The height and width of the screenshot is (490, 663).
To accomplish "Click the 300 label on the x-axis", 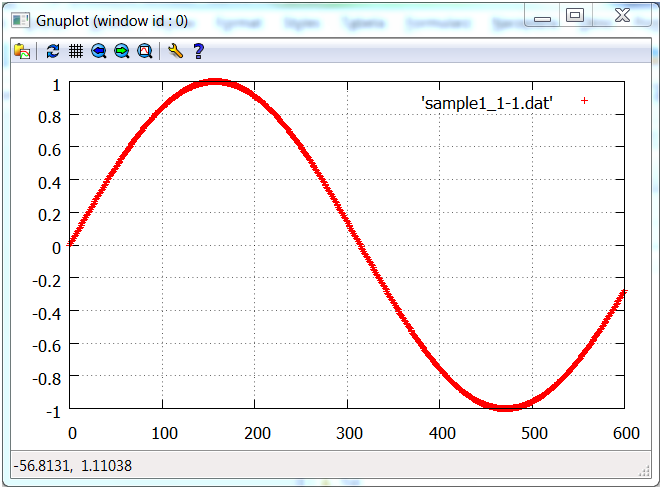I will tap(347, 432).
